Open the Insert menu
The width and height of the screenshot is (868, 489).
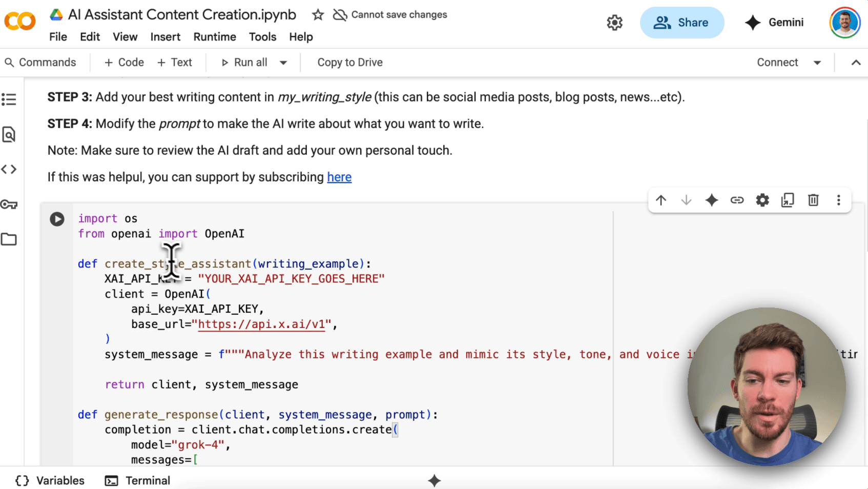click(165, 37)
